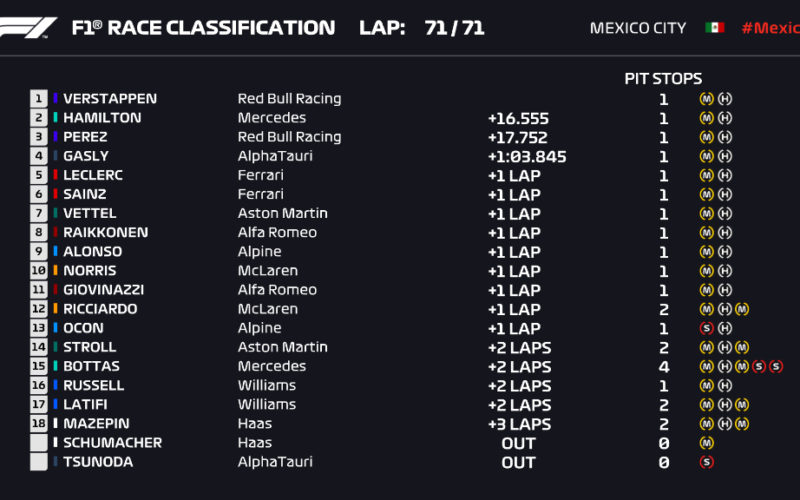Click Verstappen's white hard tyre icon
Image resolution: width=800 pixels, height=500 pixels.
pyautogui.click(x=725, y=98)
